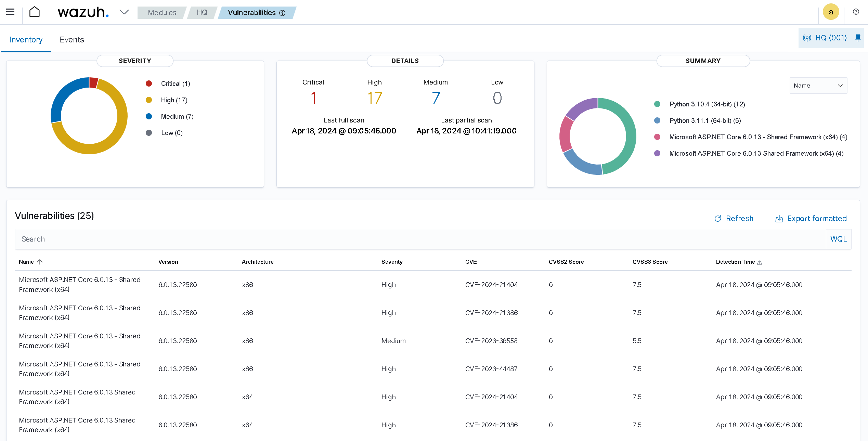Expand the chevron next to wazuh logo
Image resolution: width=868 pixels, height=441 pixels.
pyautogui.click(x=124, y=12)
